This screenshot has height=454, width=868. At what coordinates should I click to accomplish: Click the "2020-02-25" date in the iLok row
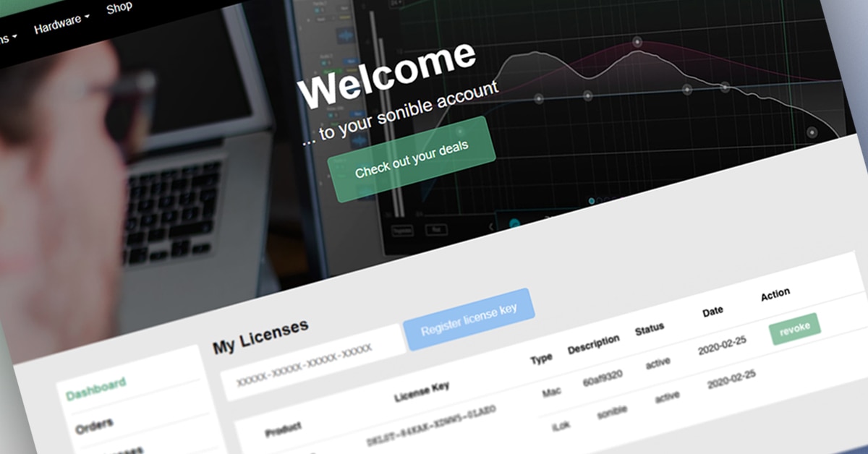731,380
